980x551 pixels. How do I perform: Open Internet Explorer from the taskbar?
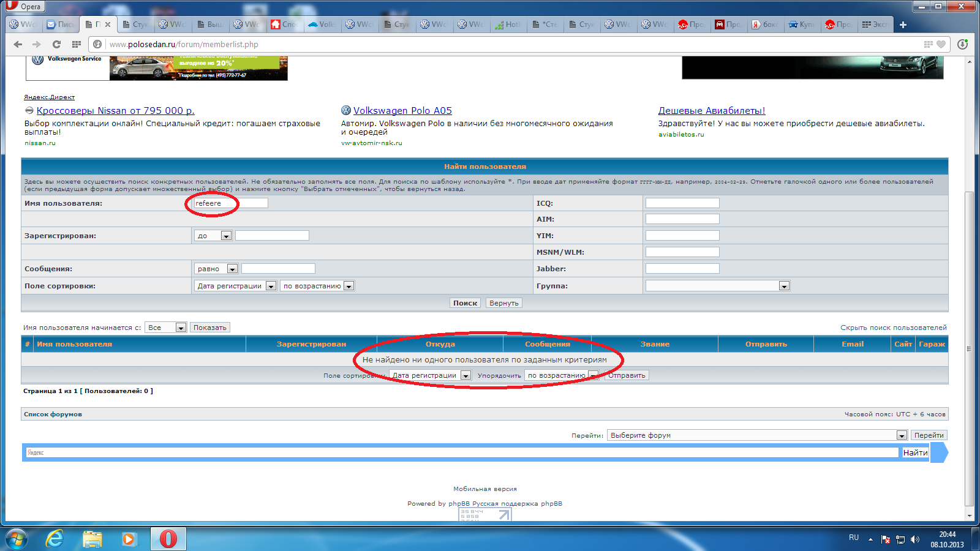[55, 539]
